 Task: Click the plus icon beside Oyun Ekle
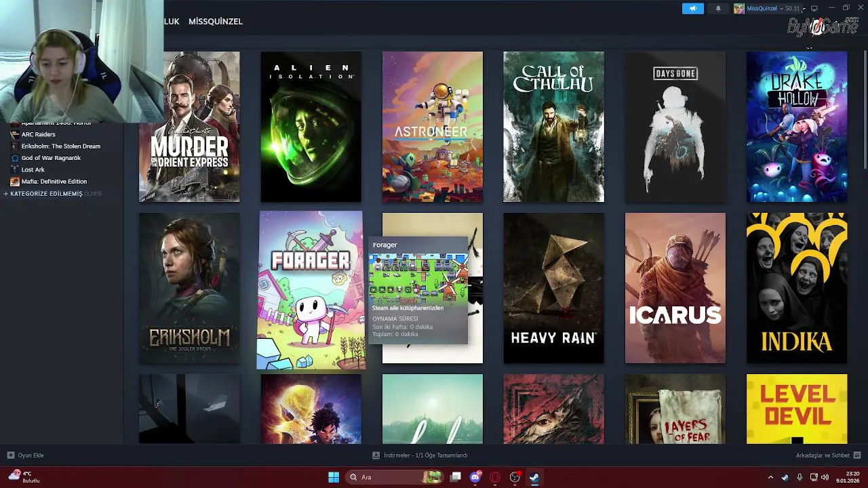pyautogui.click(x=10, y=455)
